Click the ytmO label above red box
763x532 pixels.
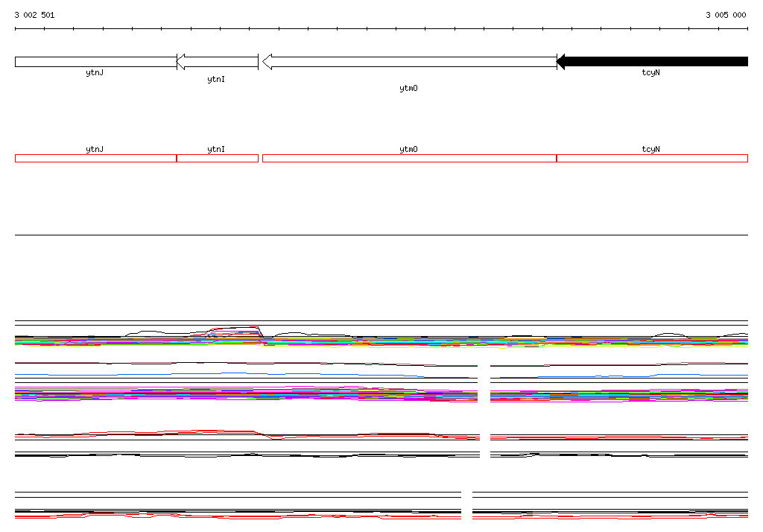click(x=409, y=149)
